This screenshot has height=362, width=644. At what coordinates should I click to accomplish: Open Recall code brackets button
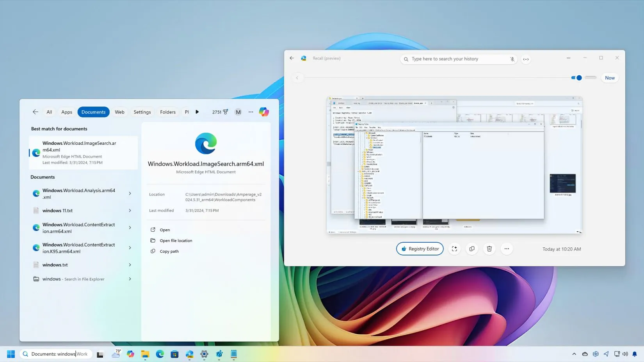tap(526, 59)
